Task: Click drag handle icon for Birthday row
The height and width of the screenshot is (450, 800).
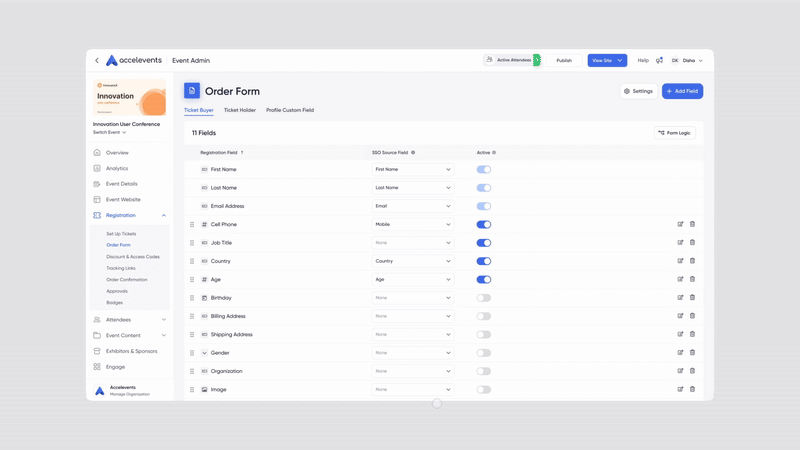Action: pyautogui.click(x=192, y=298)
